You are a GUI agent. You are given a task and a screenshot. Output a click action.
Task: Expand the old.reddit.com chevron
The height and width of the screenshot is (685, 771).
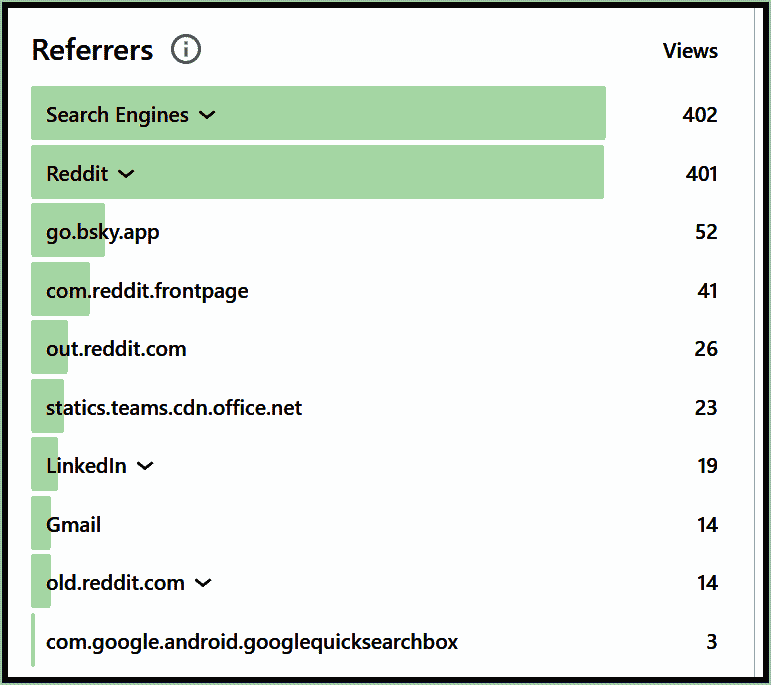coord(203,583)
